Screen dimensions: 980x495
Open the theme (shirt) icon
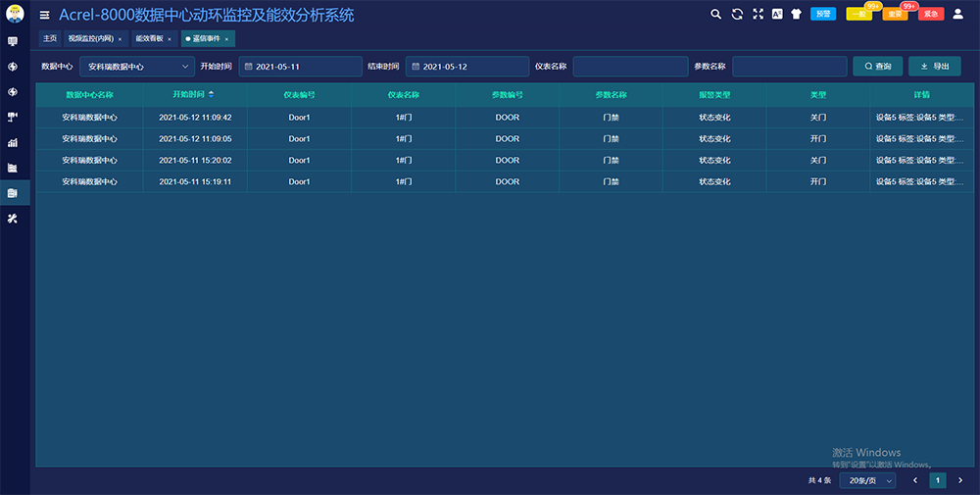(796, 14)
